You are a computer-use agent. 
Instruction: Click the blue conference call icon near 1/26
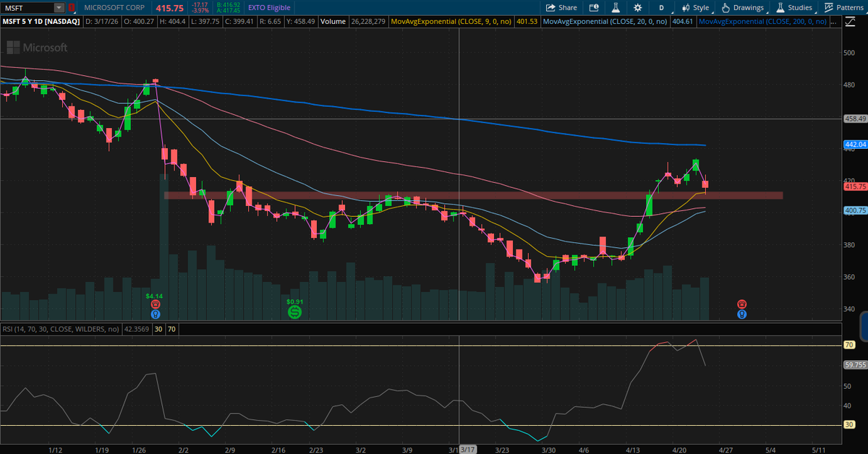pyautogui.click(x=154, y=314)
